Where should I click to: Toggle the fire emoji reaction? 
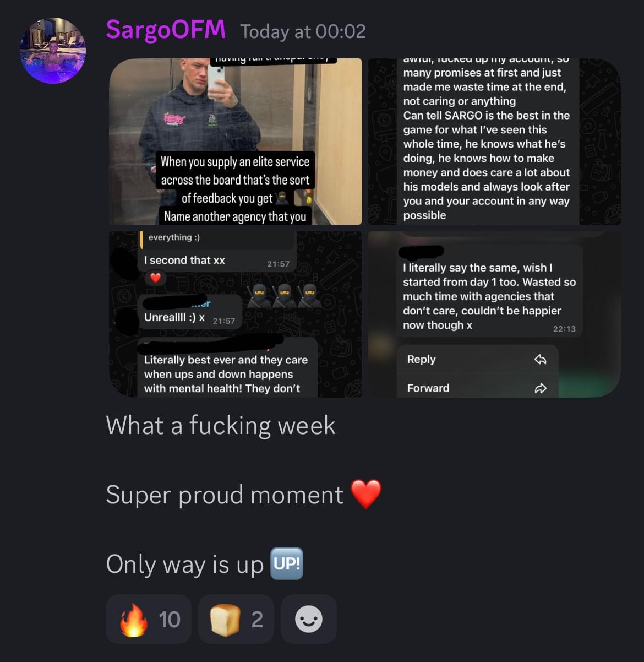coord(149,619)
